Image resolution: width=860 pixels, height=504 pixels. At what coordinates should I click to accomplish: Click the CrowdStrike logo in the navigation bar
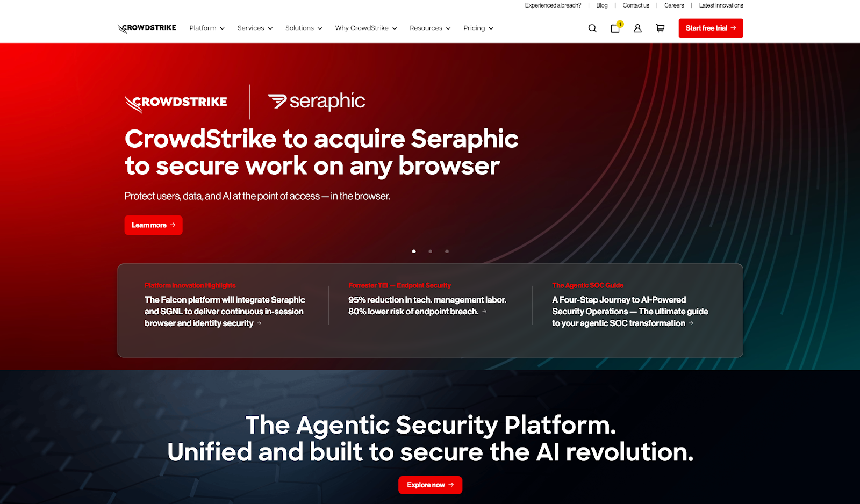(x=146, y=28)
